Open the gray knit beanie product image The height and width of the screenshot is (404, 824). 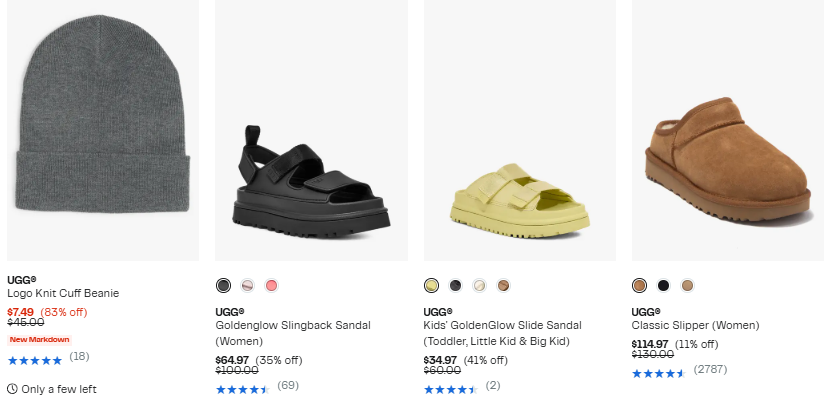[103, 130]
